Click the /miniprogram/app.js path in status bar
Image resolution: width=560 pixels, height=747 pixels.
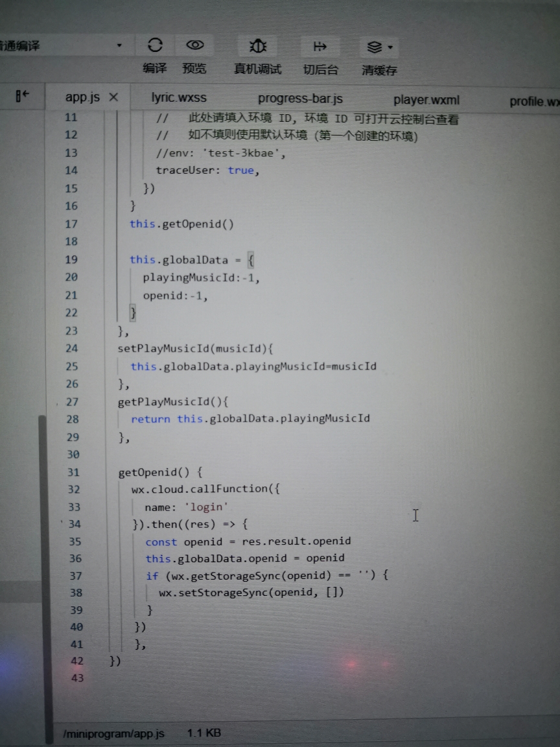click(114, 733)
